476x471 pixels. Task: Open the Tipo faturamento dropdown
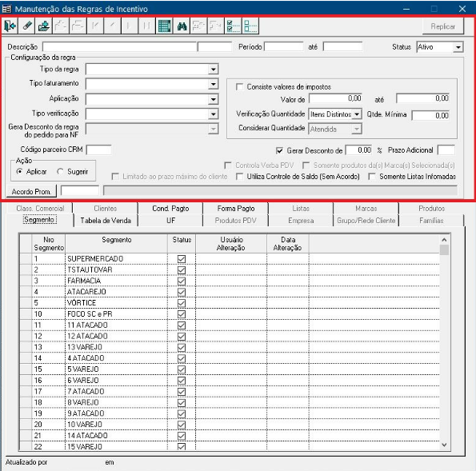(x=214, y=84)
